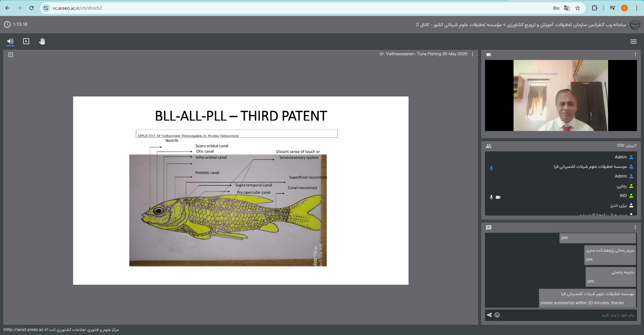Open the shared presentation panel options menu
Image resolution: width=644 pixels, height=335 pixels.
pos(473,54)
